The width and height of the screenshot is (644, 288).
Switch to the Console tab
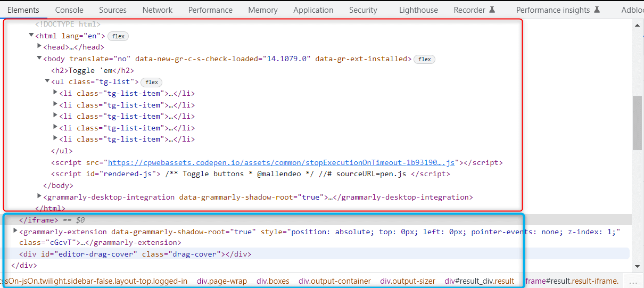coord(69,10)
